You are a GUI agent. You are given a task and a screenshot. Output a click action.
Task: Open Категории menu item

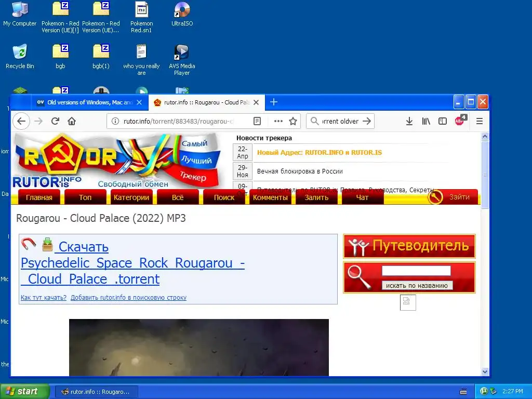[x=131, y=197]
